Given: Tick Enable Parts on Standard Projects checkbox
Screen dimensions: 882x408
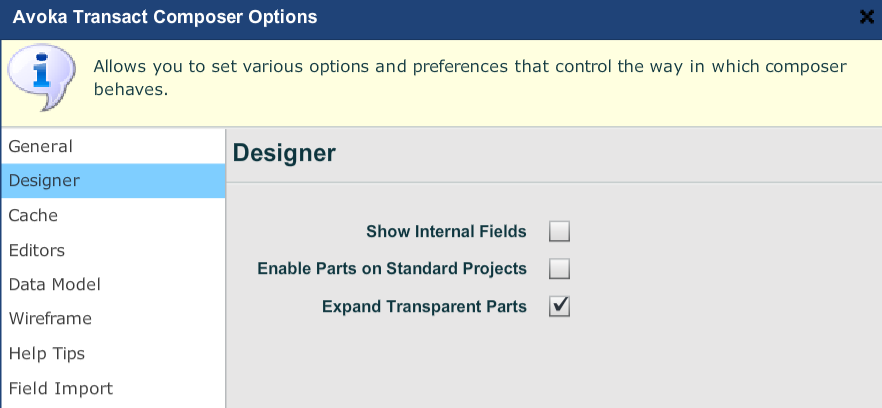Looking at the screenshot, I should (x=559, y=268).
